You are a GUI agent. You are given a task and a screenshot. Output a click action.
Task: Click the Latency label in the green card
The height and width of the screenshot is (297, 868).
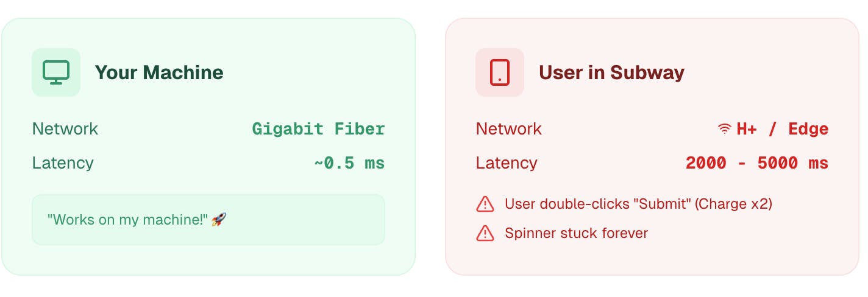click(63, 163)
